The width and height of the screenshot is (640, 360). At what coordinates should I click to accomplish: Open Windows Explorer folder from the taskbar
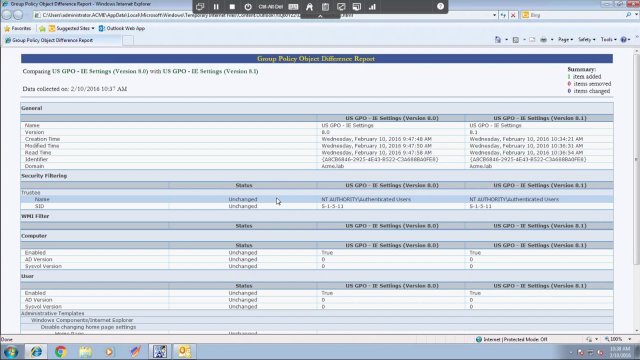coord(85,351)
